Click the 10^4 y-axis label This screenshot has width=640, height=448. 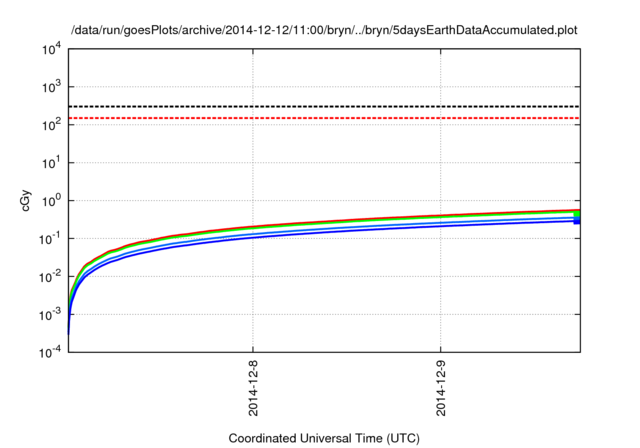[x=51, y=49]
